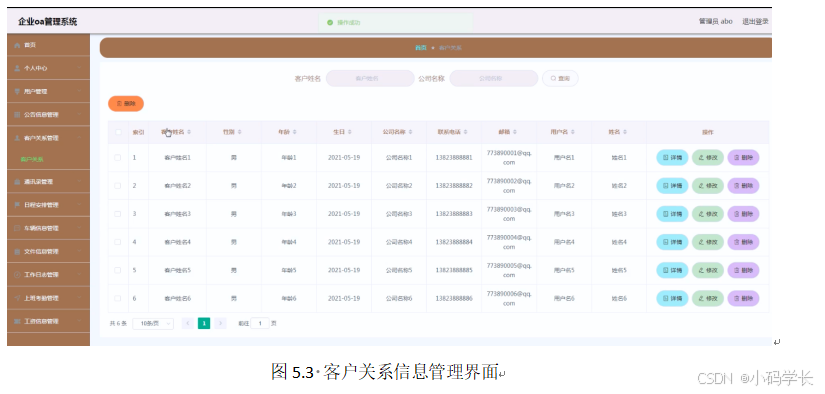The height and width of the screenshot is (394, 825).
Task: Check the checkbox for row 6 客户姓名6
Action: (x=118, y=298)
